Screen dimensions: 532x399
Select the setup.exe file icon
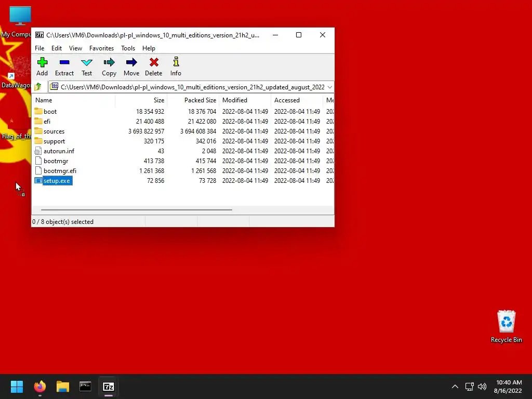pos(38,180)
